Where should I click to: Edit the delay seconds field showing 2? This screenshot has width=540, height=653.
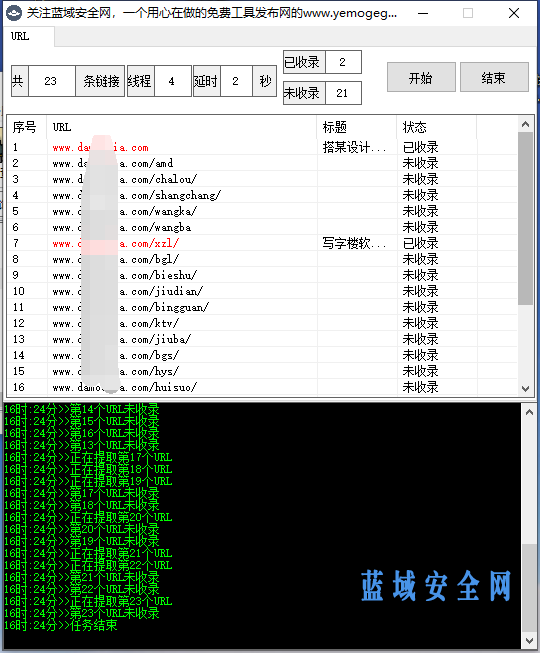[x=236, y=81]
